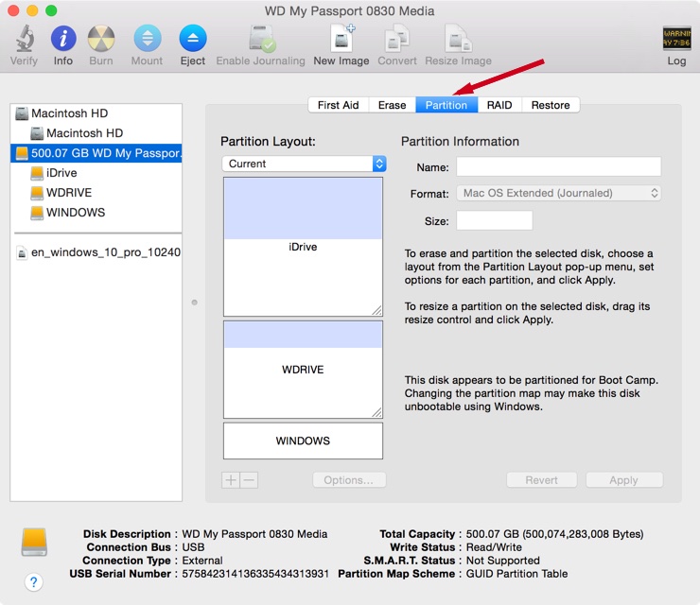Select WINDOWS partition block in layout

click(x=303, y=441)
